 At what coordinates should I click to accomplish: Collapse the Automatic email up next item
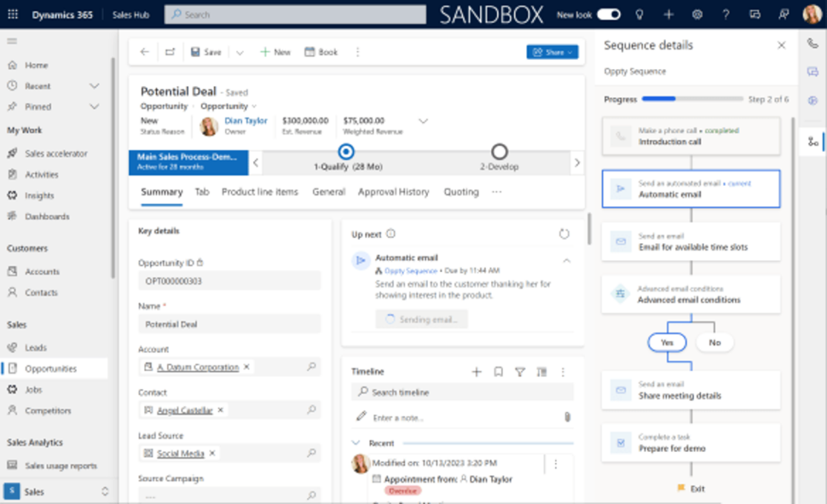(x=567, y=260)
